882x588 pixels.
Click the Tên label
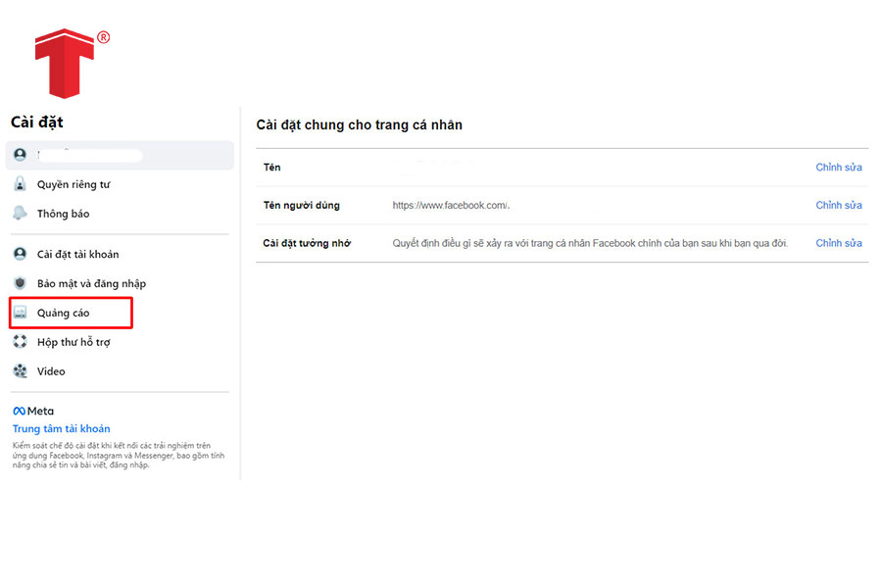271,168
